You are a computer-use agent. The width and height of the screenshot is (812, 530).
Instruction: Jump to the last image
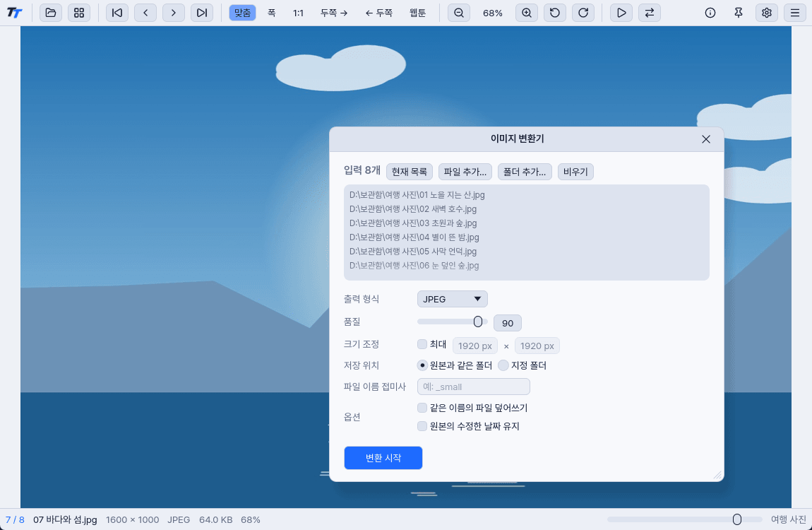(201, 13)
